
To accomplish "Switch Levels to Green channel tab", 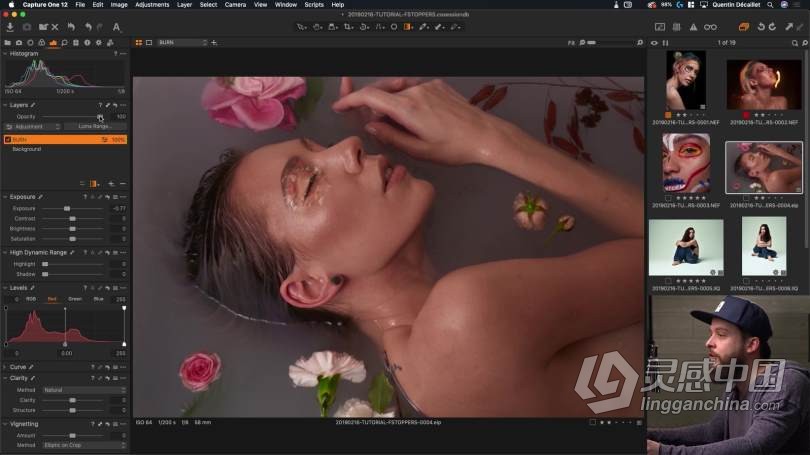I will [x=75, y=299].
